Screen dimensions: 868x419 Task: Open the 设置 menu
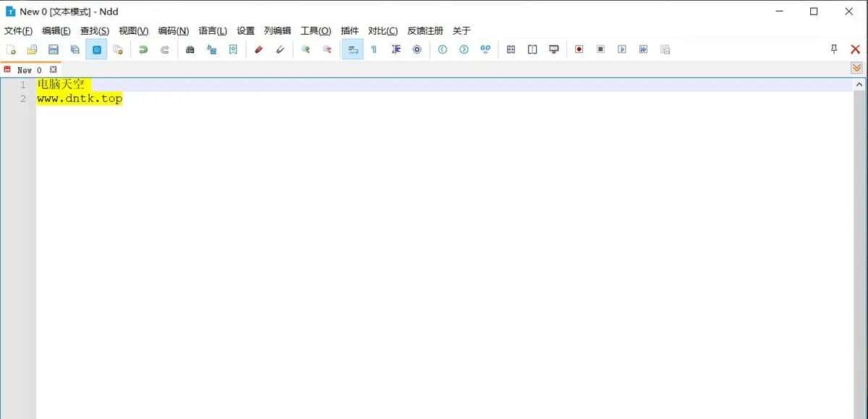[x=245, y=30]
